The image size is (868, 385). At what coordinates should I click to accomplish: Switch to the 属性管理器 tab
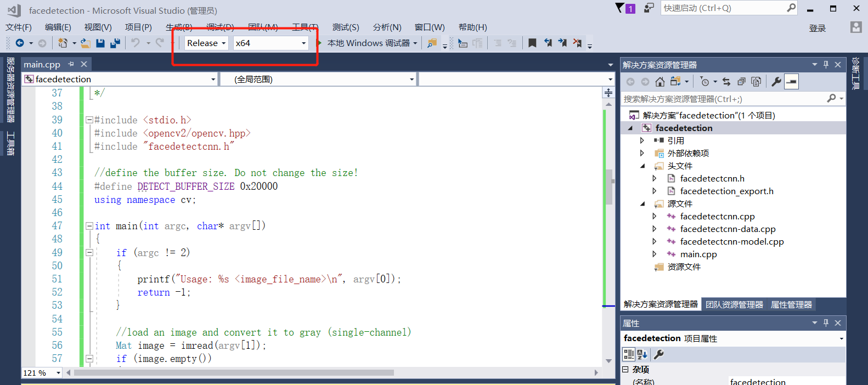(791, 304)
